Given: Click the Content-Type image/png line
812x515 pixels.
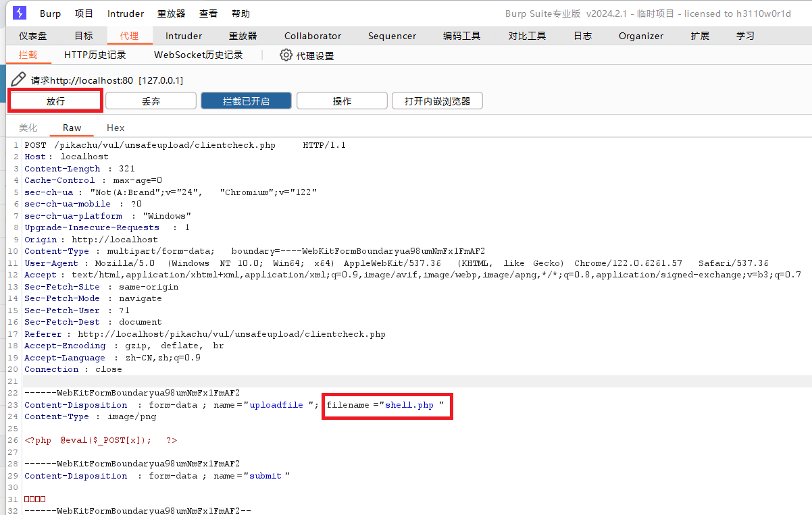Looking at the screenshot, I should pyautogui.click(x=91, y=416).
